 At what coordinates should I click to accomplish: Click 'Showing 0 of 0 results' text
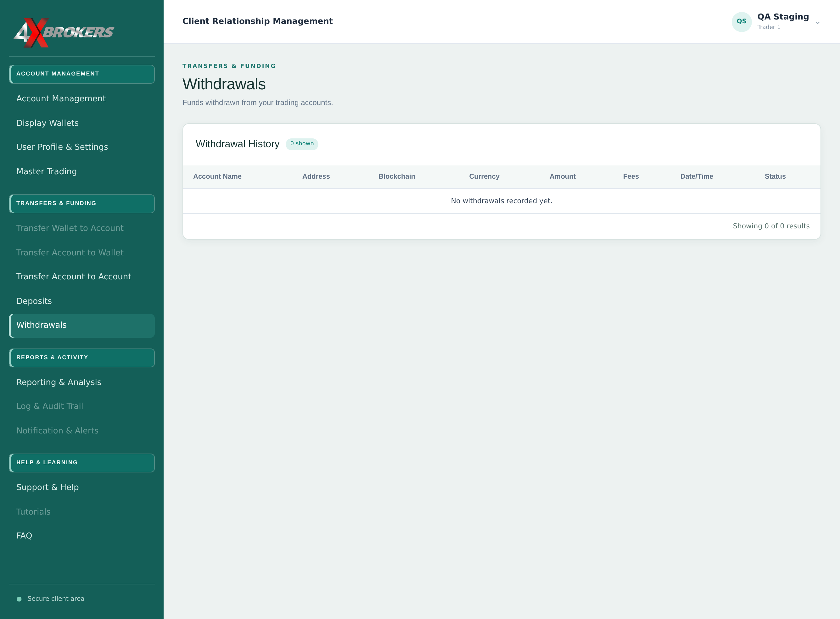click(771, 226)
